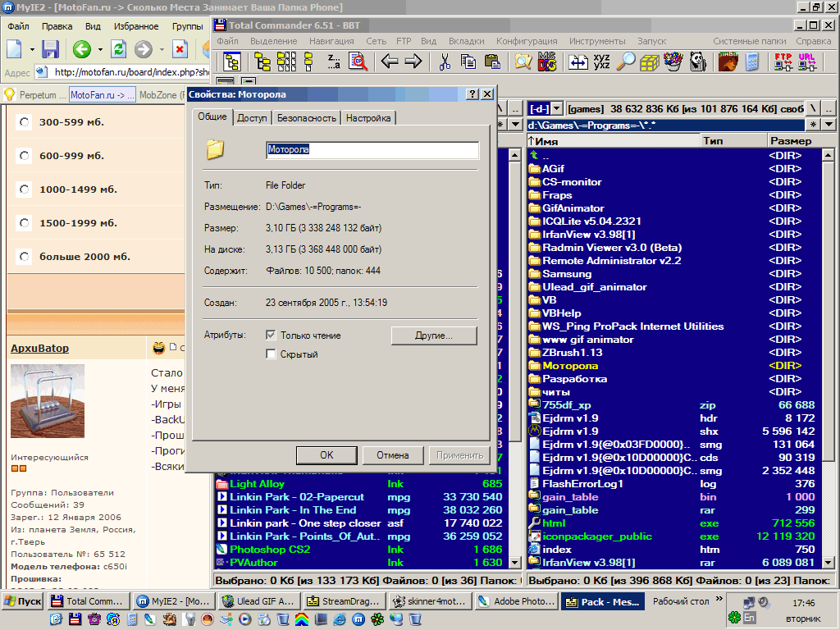840x630 pixels.
Task: Click OK in the properties dialog
Action: (x=326, y=455)
